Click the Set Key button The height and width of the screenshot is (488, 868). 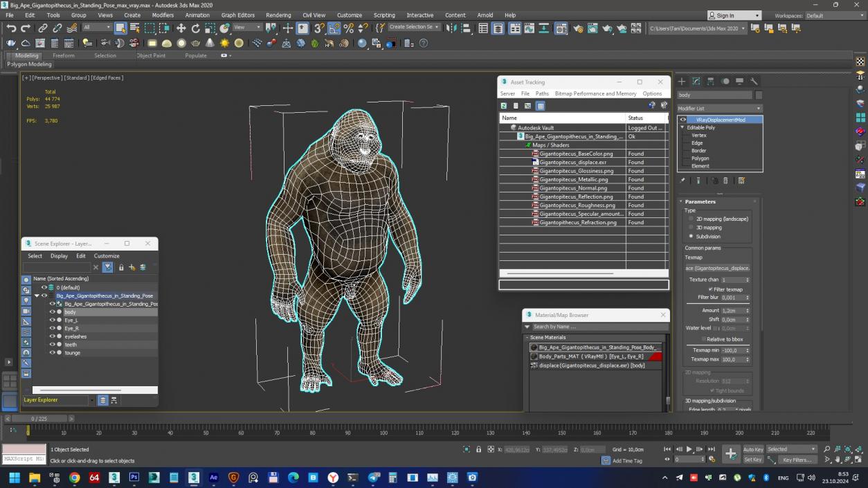click(x=752, y=460)
